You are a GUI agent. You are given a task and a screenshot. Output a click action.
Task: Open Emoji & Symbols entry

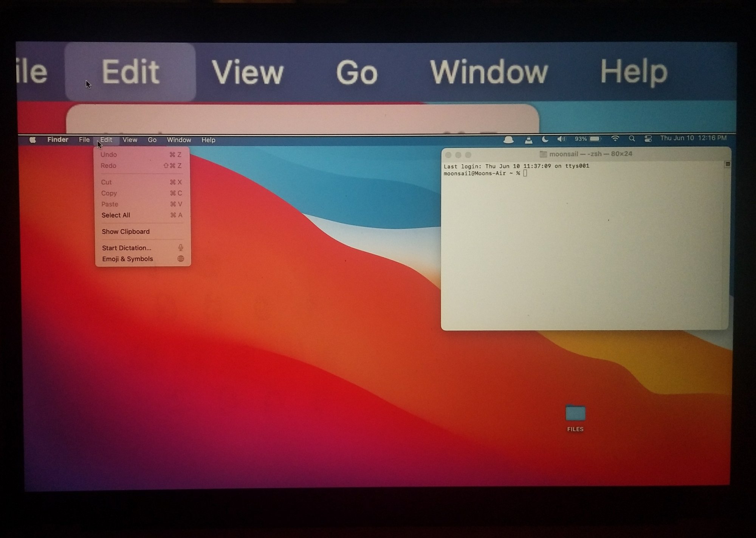(127, 259)
